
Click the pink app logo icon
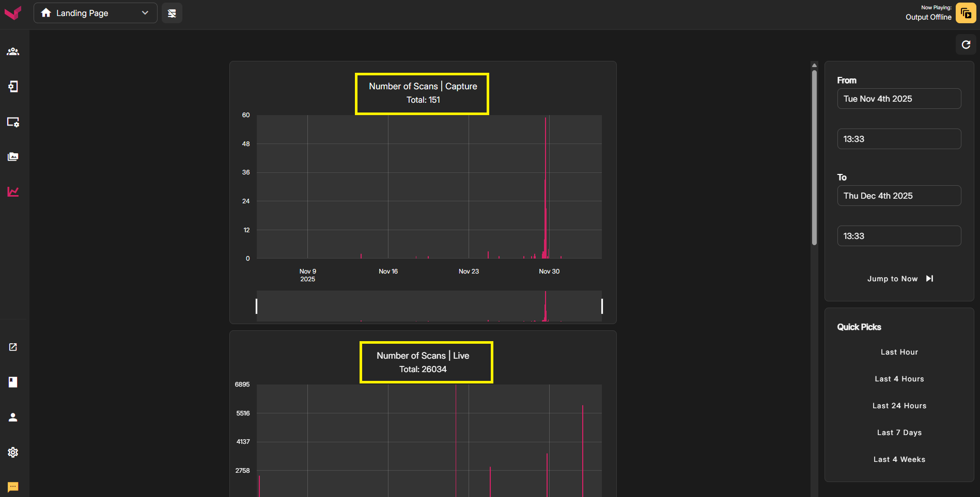click(13, 12)
